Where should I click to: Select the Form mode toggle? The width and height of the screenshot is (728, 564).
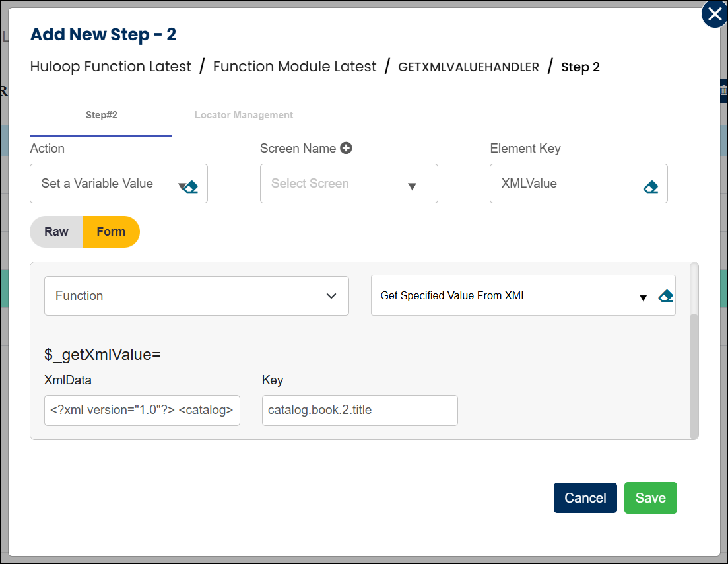(x=111, y=232)
